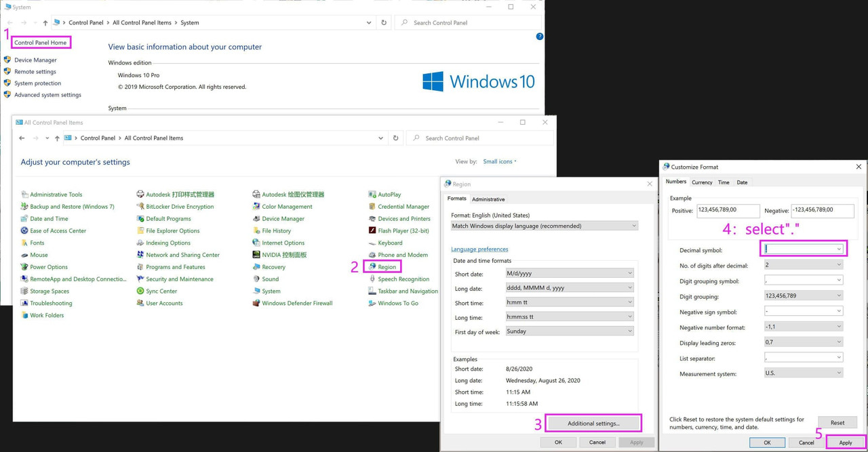Image resolution: width=868 pixels, height=452 pixels.
Task: Open Internet Options item
Action: 279,243
